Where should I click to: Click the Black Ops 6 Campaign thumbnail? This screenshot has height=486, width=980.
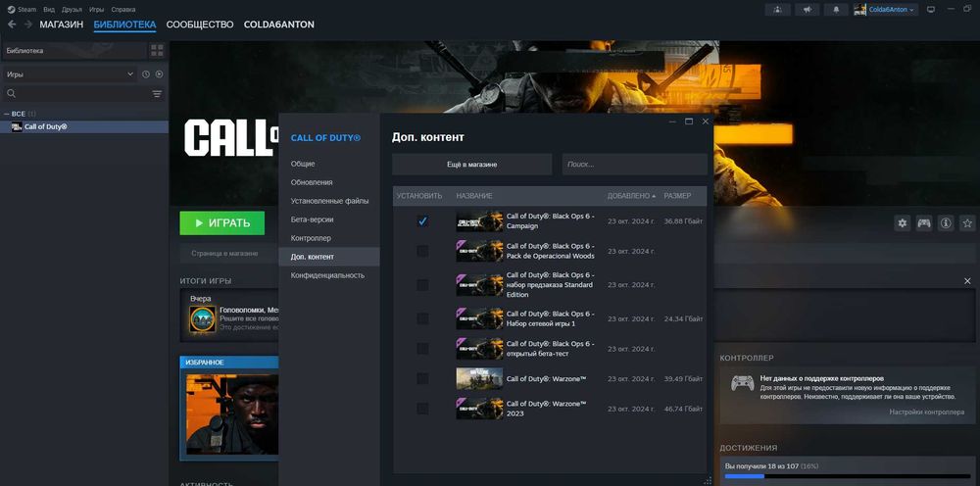[479, 221]
